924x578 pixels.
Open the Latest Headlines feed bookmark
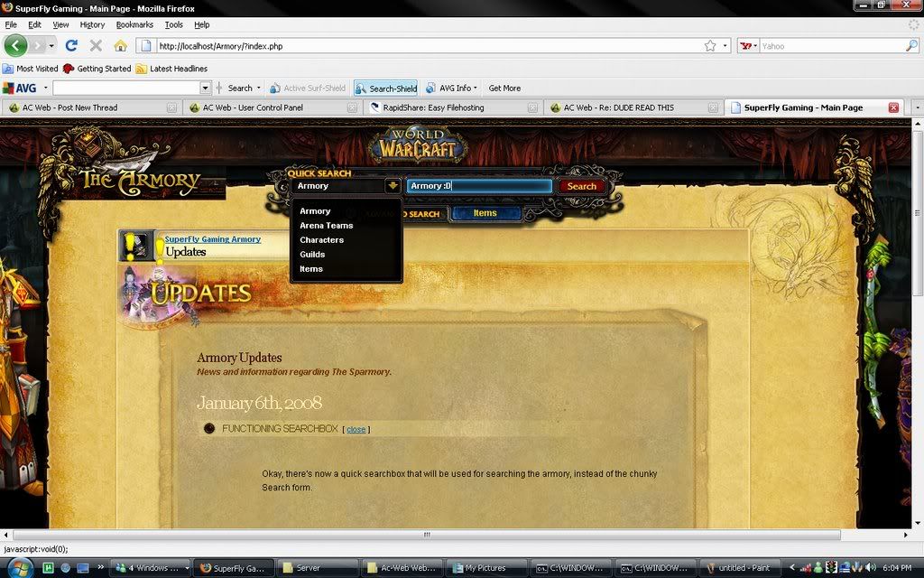tap(171, 69)
